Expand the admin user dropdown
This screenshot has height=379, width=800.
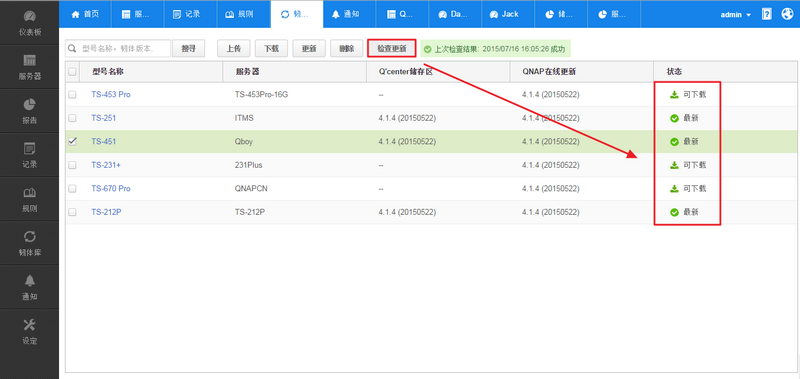pos(735,15)
